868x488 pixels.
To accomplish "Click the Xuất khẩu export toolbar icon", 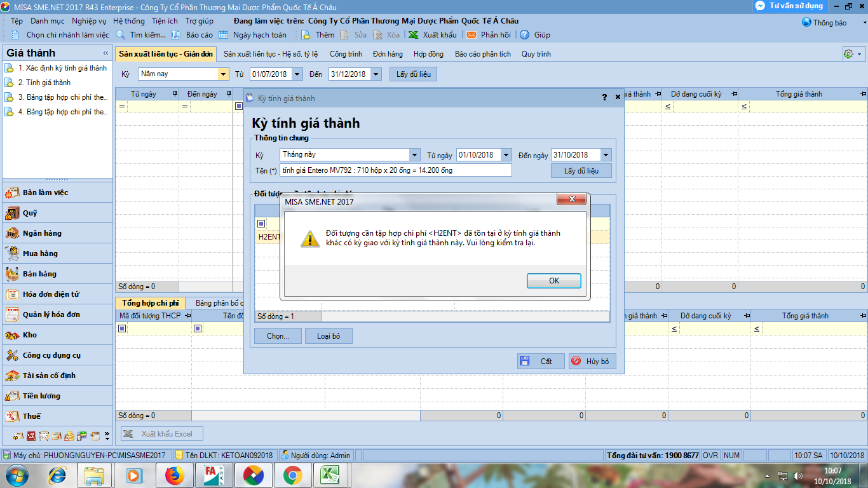I will click(414, 35).
